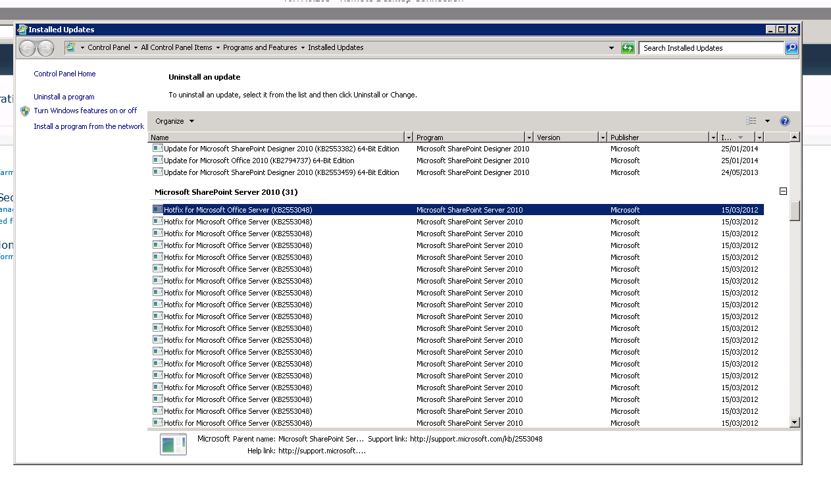Select Update for Microsoft Office 2010 (KB2794737)

point(259,161)
